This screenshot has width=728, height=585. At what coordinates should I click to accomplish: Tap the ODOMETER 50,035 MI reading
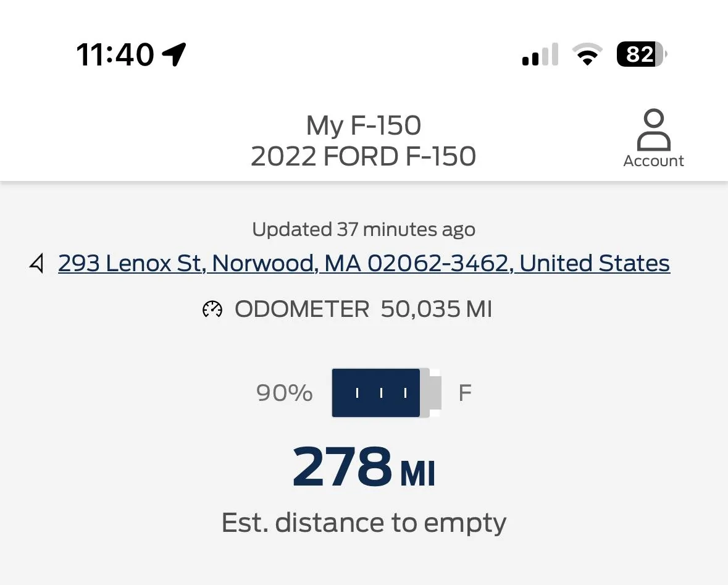(x=363, y=309)
